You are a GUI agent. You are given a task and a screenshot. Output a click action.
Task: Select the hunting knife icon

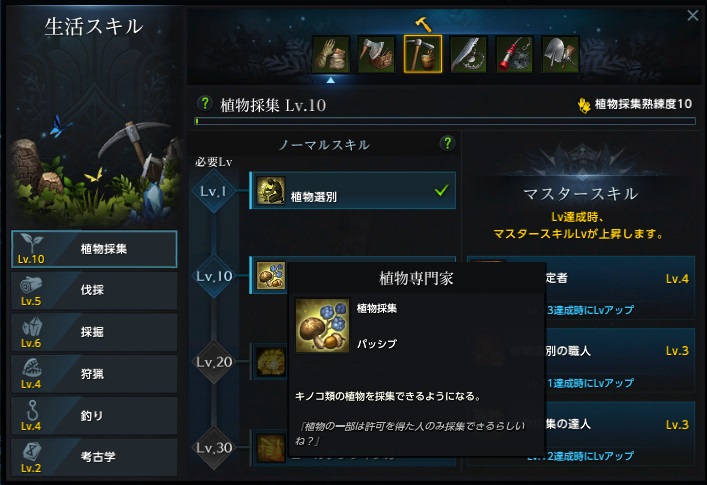click(x=468, y=55)
